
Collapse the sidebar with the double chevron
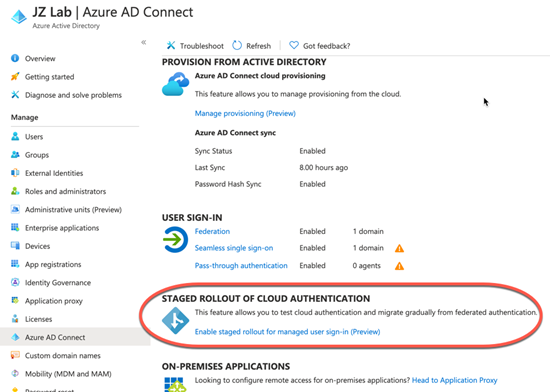(x=143, y=42)
